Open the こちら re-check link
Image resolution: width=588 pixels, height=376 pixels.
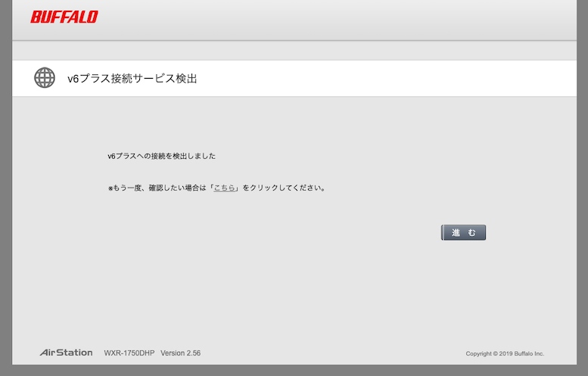pyautogui.click(x=224, y=188)
